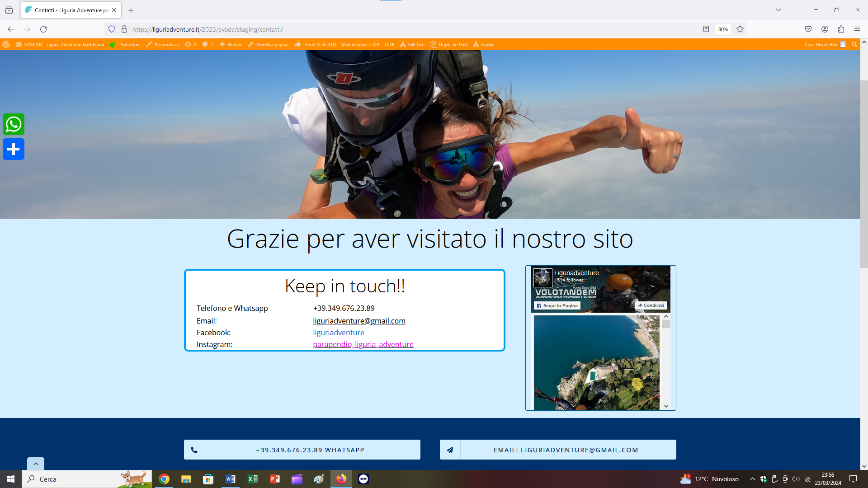Image resolution: width=868 pixels, height=488 pixels.
Task: Open the liguriadventure Facebook link
Action: click(339, 333)
